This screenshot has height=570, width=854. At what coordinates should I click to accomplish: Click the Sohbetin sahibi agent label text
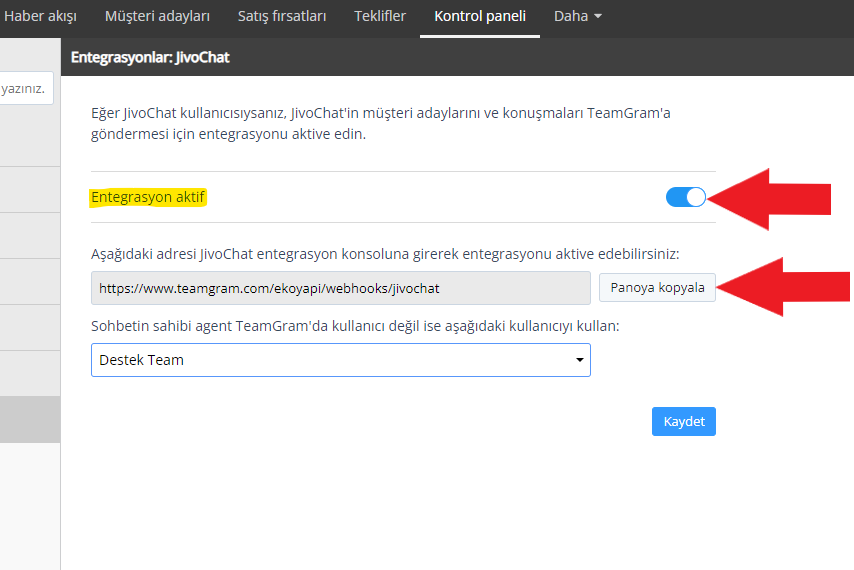pos(355,326)
